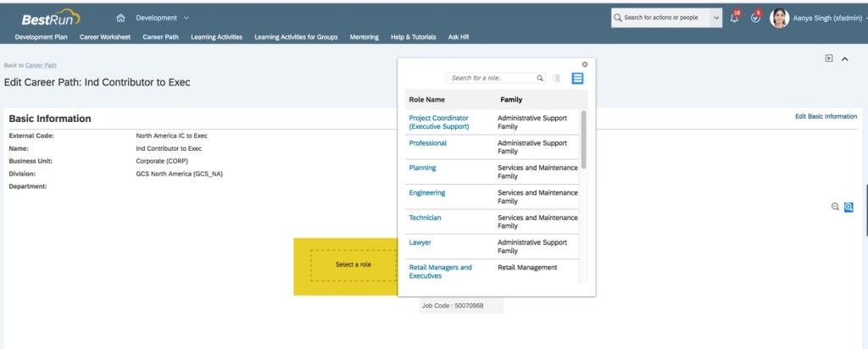
Task: Click the Aanya Singh profile avatar
Action: click(779, 18)
